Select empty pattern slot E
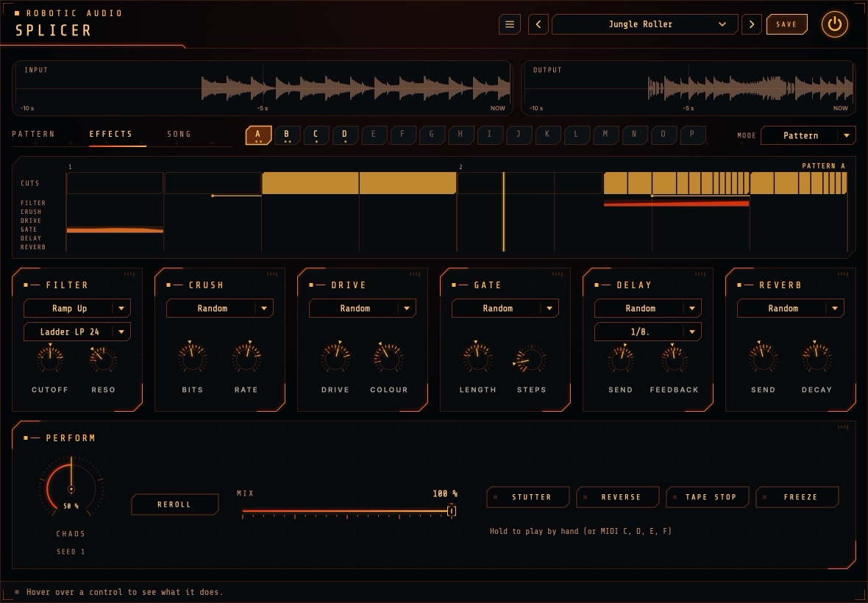 coord(373,135)
